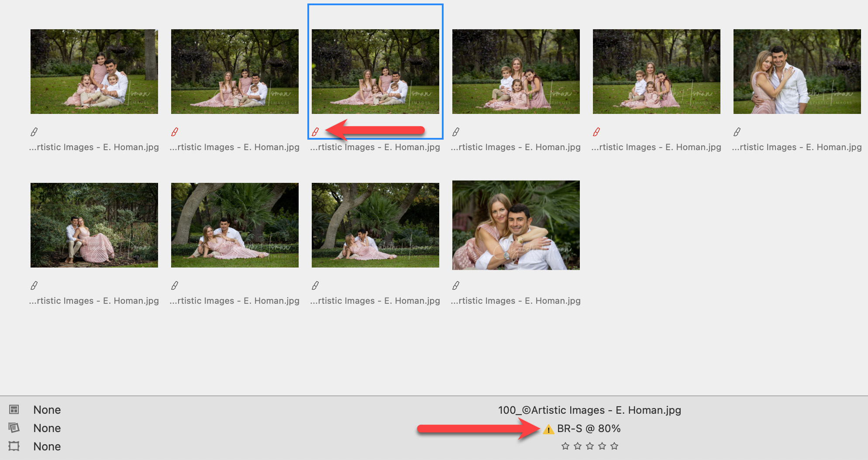Click the BR-S @ 80% status text
This screenshot has height=460, width=868.
[589, 429]
